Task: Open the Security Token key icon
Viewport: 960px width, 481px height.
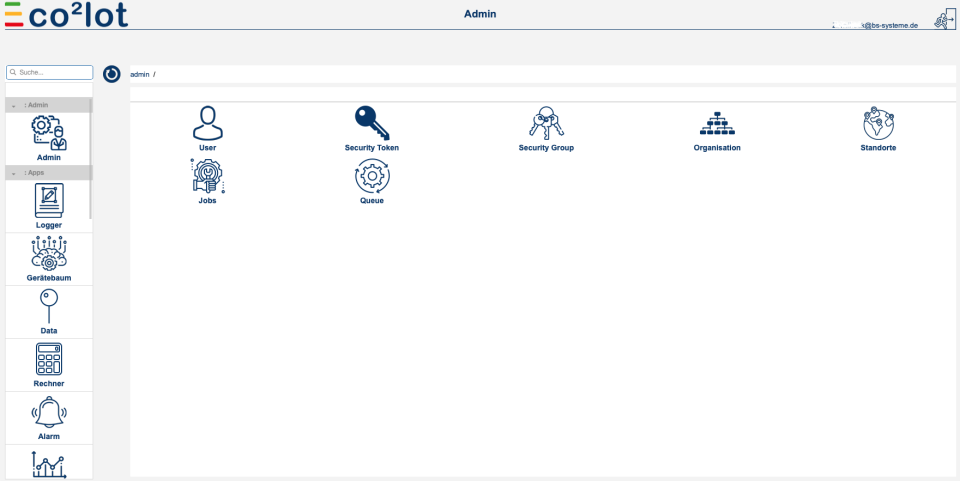Action: click(372, 123)
